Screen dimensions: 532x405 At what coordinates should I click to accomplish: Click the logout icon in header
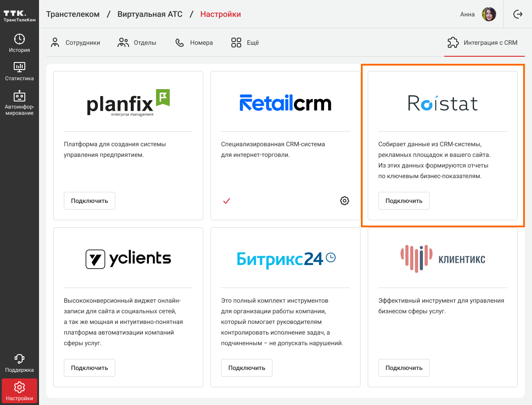click(x=517, y=14)
